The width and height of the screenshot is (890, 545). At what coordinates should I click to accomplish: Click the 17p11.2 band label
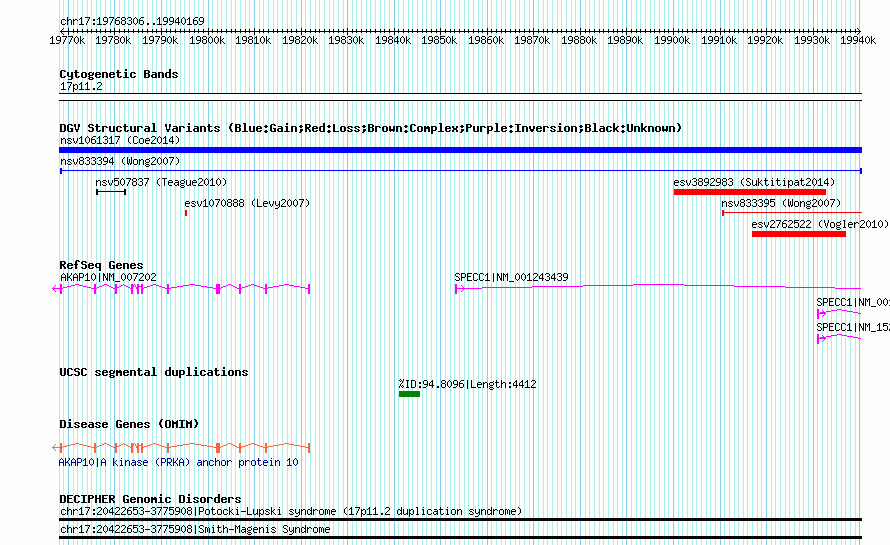(81, 87)
